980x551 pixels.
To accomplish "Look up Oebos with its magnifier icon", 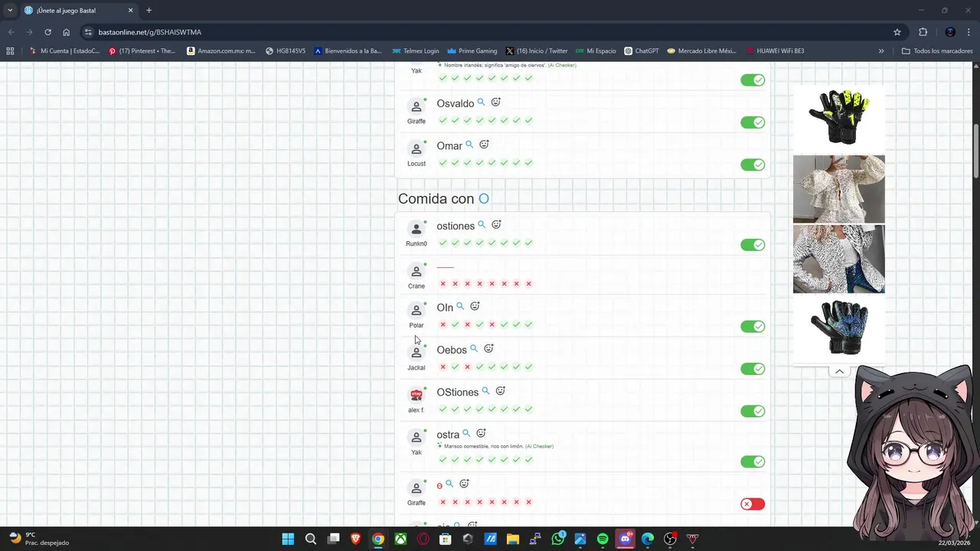I will pos(474,349).
